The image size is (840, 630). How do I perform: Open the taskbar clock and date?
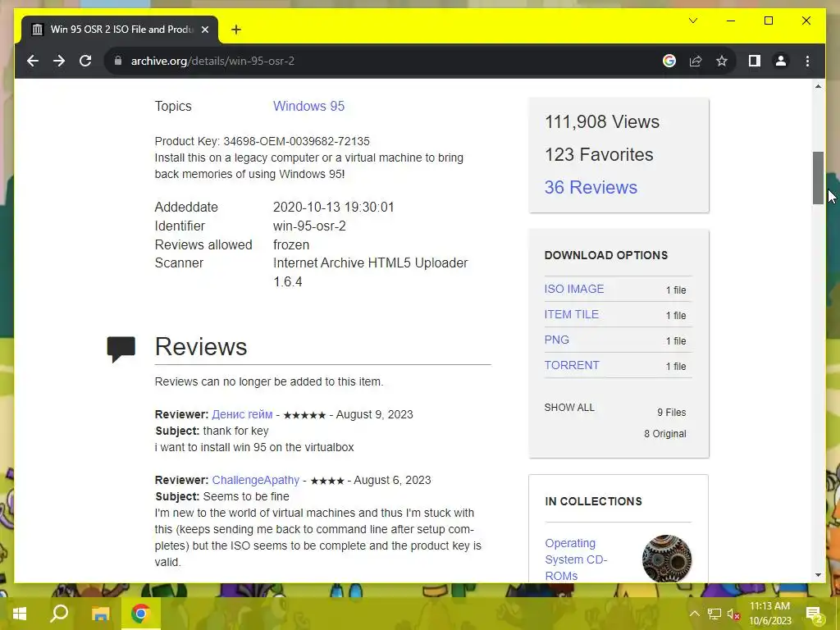769,614
